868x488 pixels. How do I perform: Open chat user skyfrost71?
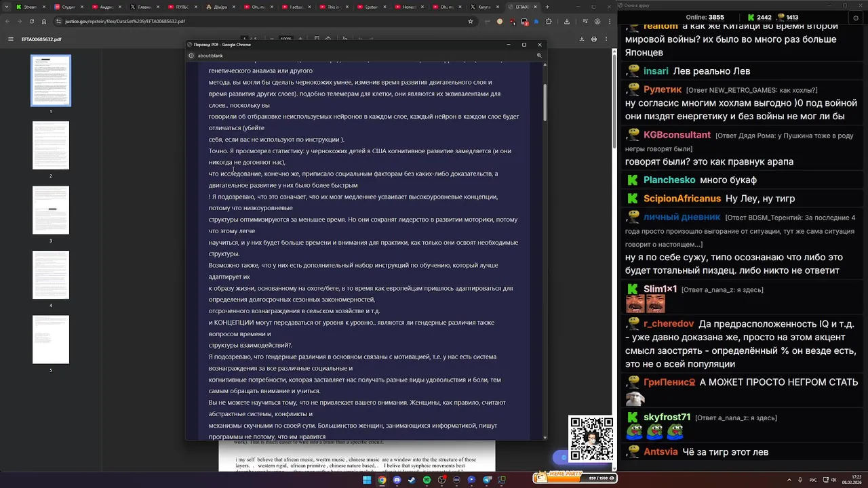click(667, 418)
